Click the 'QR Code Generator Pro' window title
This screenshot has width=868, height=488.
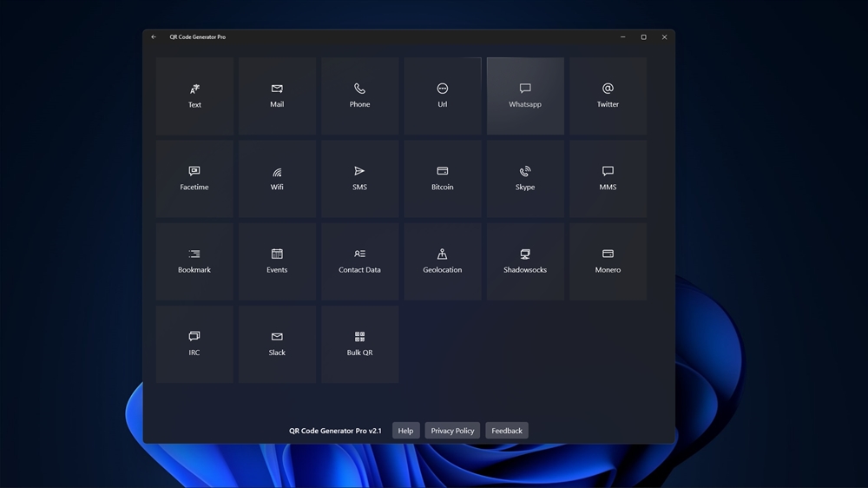[198, 37]
